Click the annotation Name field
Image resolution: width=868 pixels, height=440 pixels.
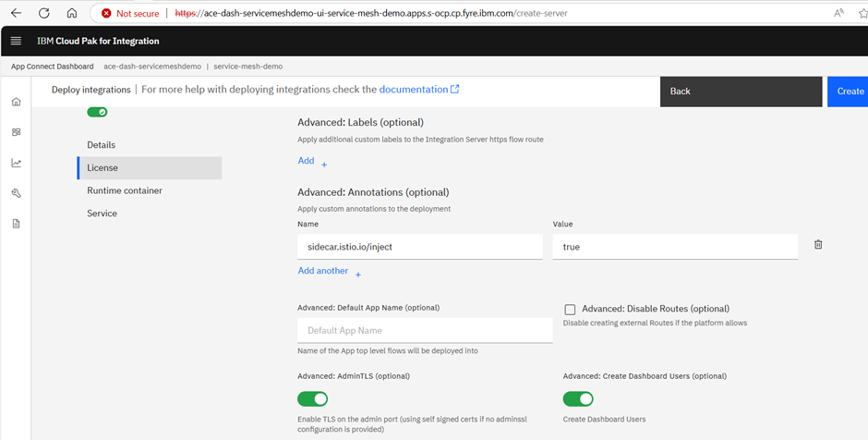(x=420, y=247)
